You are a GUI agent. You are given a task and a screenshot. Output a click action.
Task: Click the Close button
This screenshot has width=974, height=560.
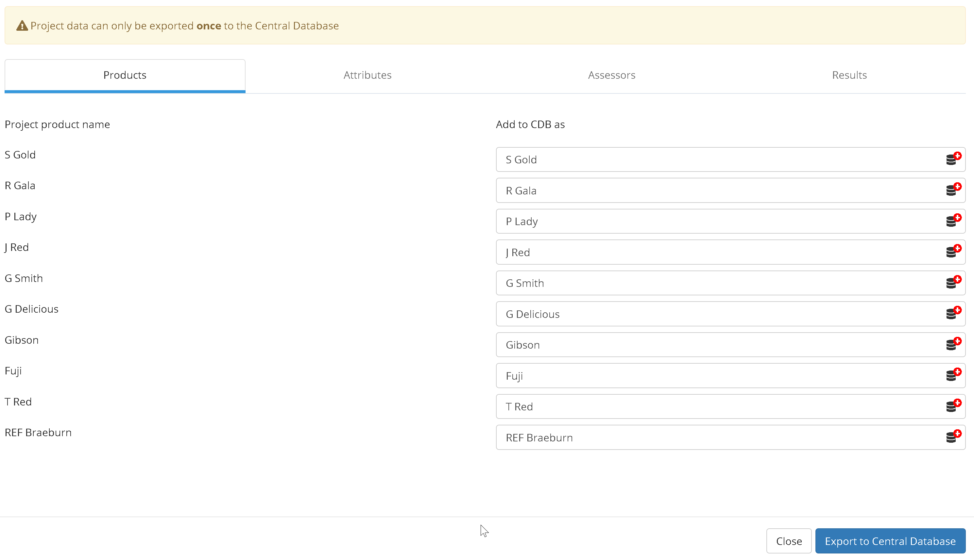[x=788, y=541]
